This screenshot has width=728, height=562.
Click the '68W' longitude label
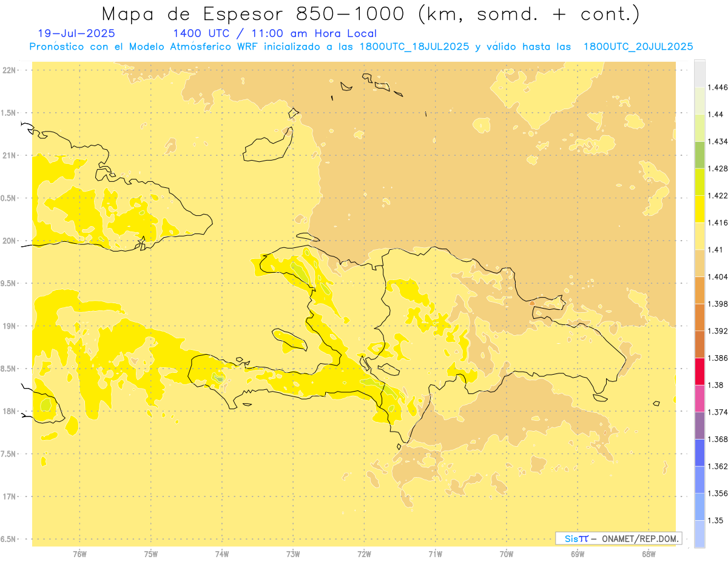click(649, 554)
